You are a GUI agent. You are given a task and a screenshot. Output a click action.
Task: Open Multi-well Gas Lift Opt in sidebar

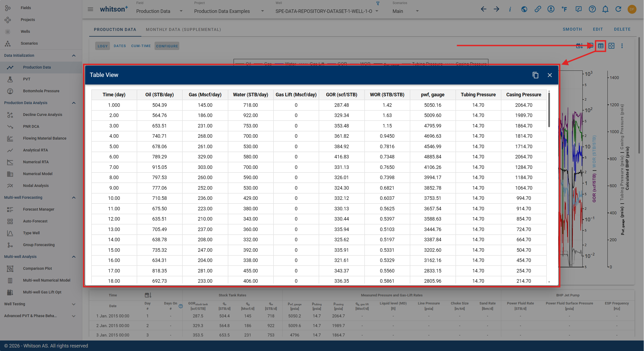[41, 292]
